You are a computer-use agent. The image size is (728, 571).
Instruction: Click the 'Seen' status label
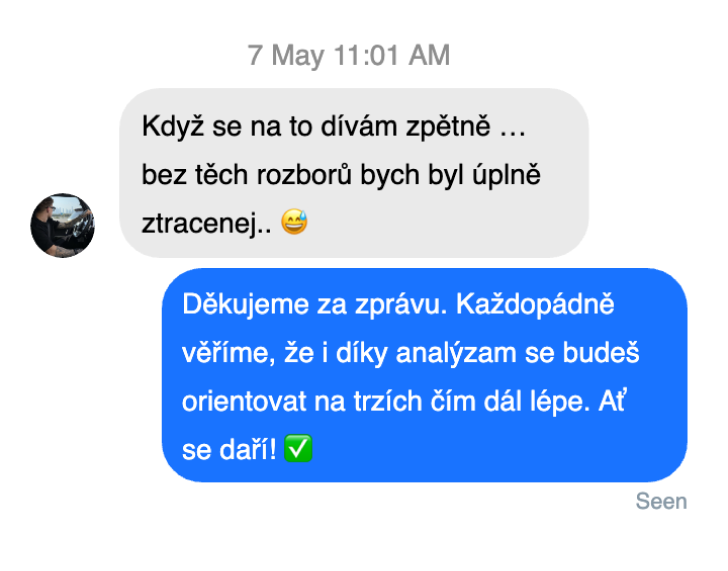(x=661, y=501)
